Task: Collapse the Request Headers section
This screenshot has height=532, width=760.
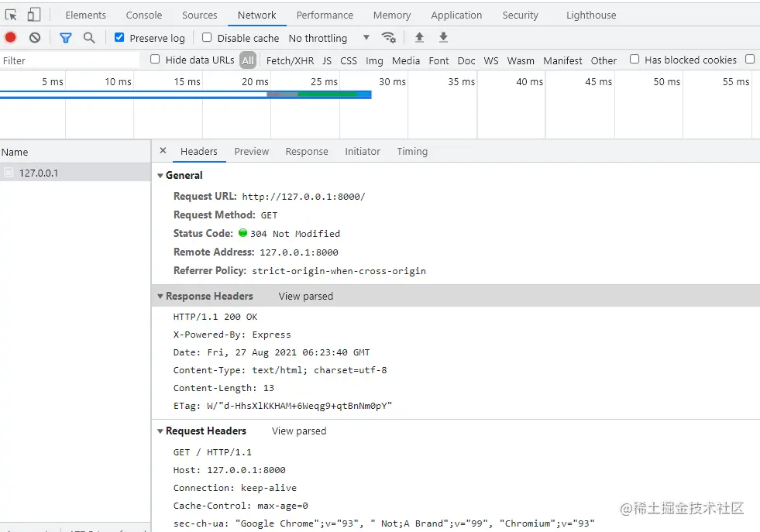Action: point(160,431)
